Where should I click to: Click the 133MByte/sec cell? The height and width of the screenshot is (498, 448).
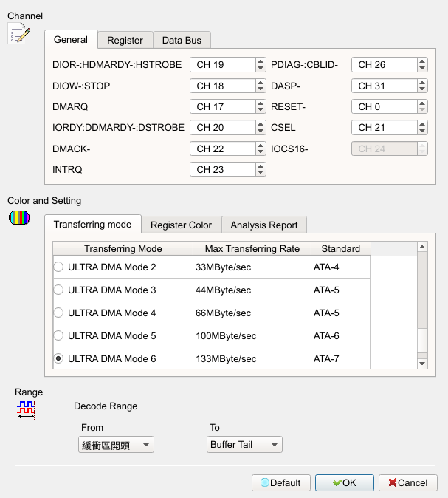point(252,358)
